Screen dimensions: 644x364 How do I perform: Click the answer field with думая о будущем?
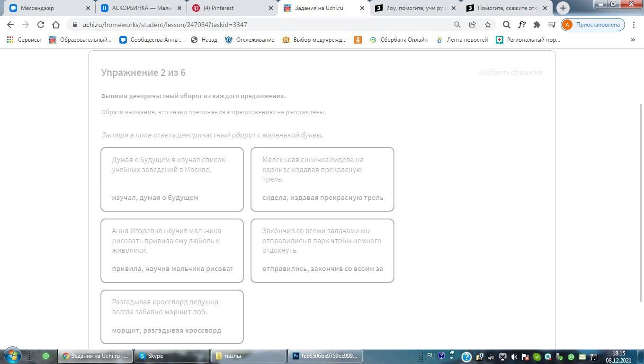pos(172,198)
